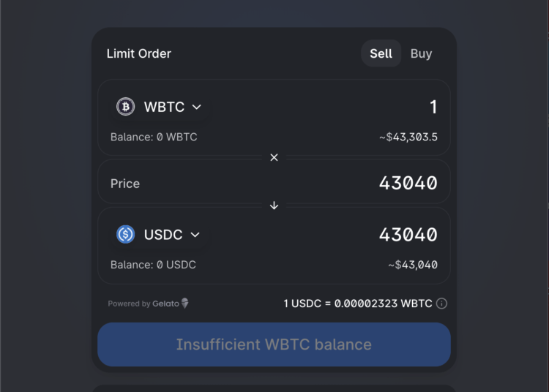
Task: Open the Powered by Gelato link
Action: click(x=148, y=304)
